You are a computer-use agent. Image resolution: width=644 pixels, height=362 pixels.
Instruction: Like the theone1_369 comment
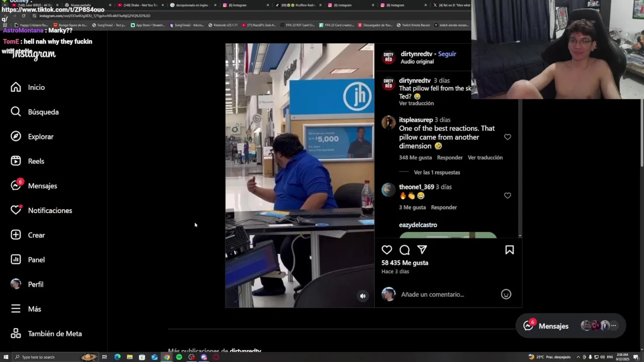507,196
